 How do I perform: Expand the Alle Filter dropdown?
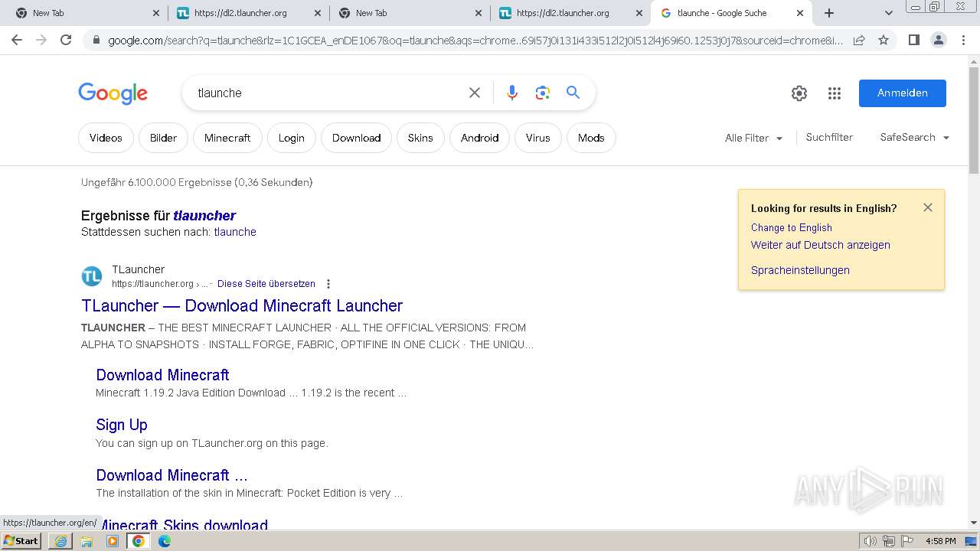753,138
